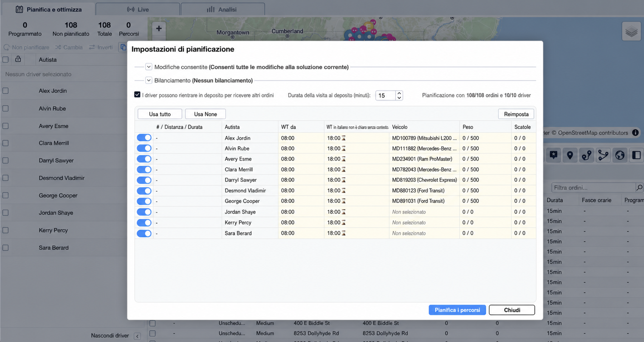Image resolution: width=644 pixels, height=342 pixels.
Task: Check the order row for 400 E Biddle St
Action: click(152, 323)
